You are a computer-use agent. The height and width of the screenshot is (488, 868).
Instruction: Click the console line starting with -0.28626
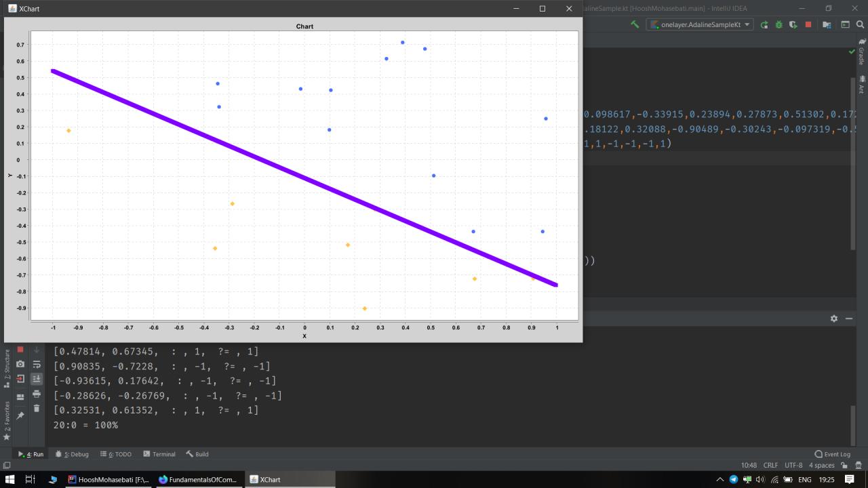[x=167, y=395]
